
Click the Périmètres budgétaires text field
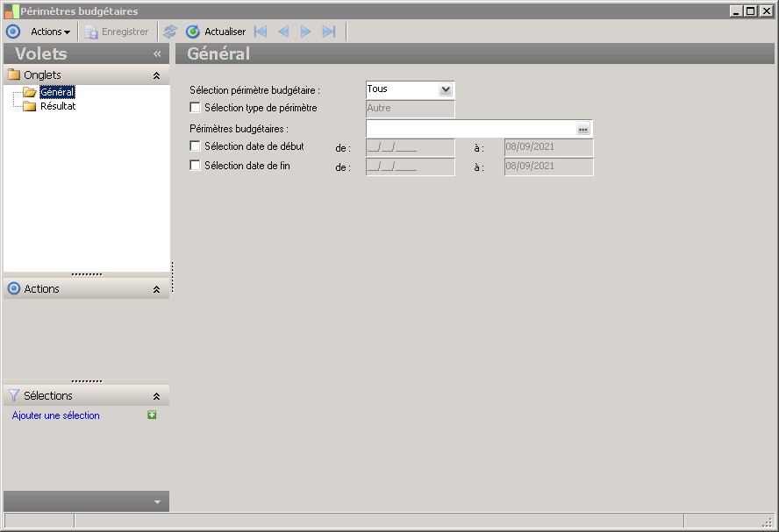pos(471,129)
